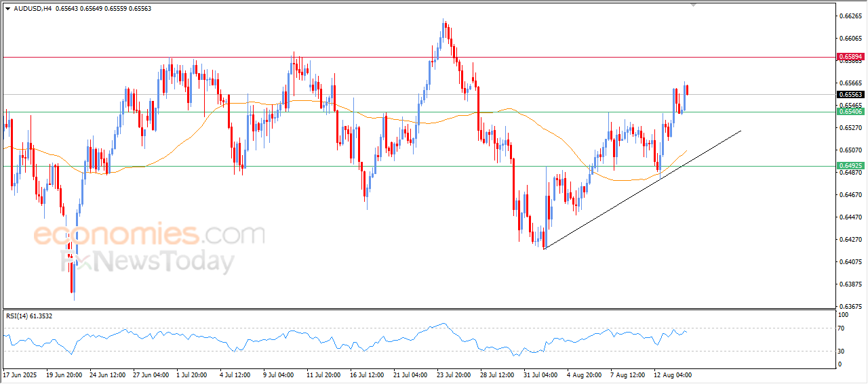The width and height of the screenshot is (868, 384).
Task: Click the 0.64270 price axis value
Action: pyautogui.click(x=850, y=239)
